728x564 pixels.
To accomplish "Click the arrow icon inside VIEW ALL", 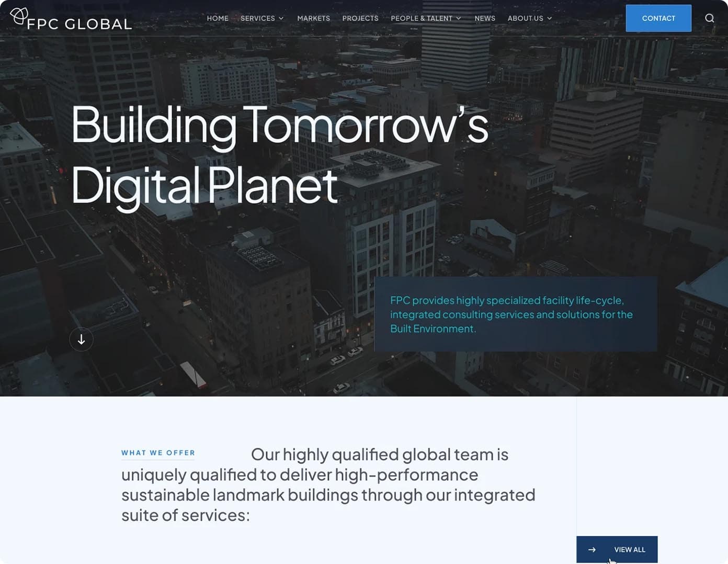I will [x=592, y=549].
